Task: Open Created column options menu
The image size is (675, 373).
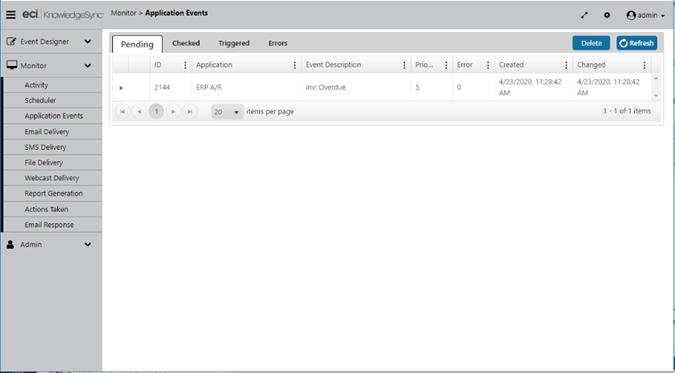Action: coord(566,65)
